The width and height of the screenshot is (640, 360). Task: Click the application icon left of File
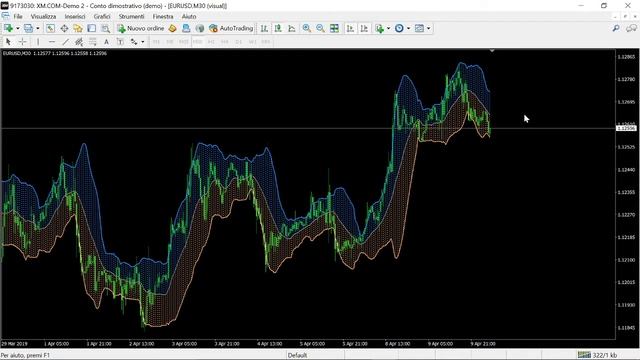(6, 16)
